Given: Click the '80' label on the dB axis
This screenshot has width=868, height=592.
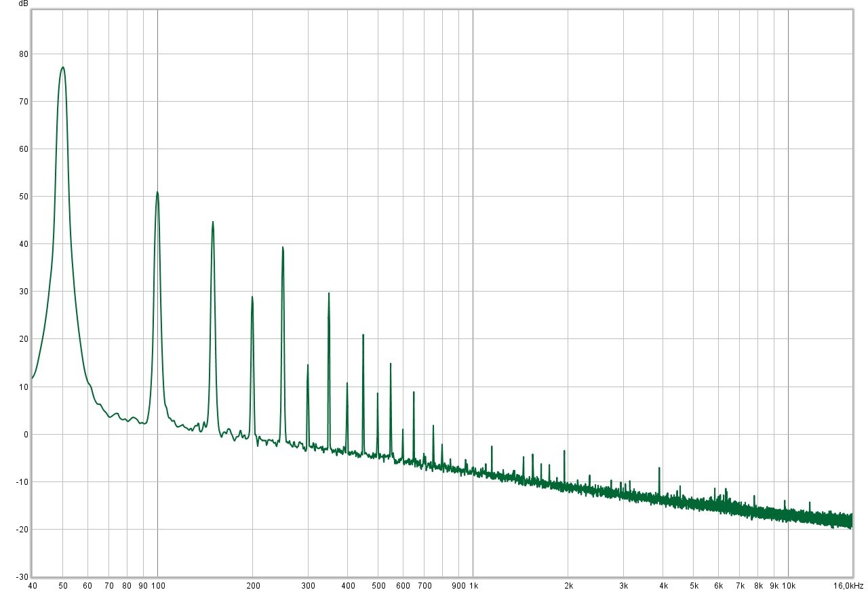Looking at the screenshot, I should [x=23, y=54].
